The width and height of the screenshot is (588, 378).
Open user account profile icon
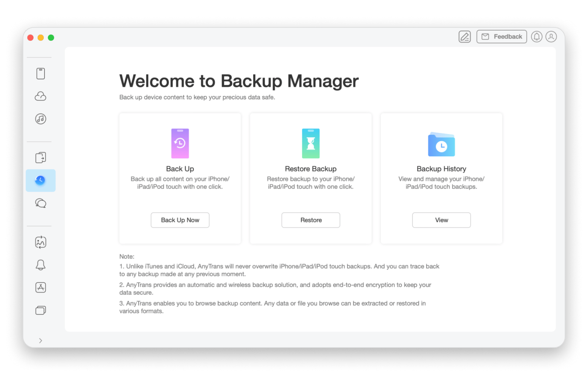[x=551, y=37]
